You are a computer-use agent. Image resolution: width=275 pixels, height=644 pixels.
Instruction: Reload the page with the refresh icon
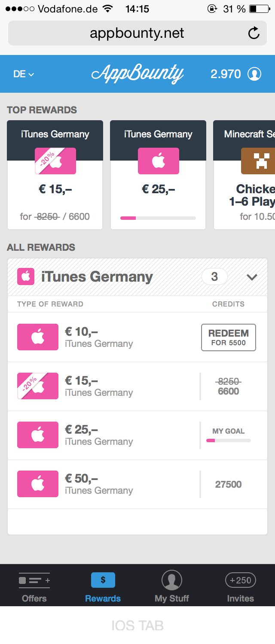(x=254, y=33)
